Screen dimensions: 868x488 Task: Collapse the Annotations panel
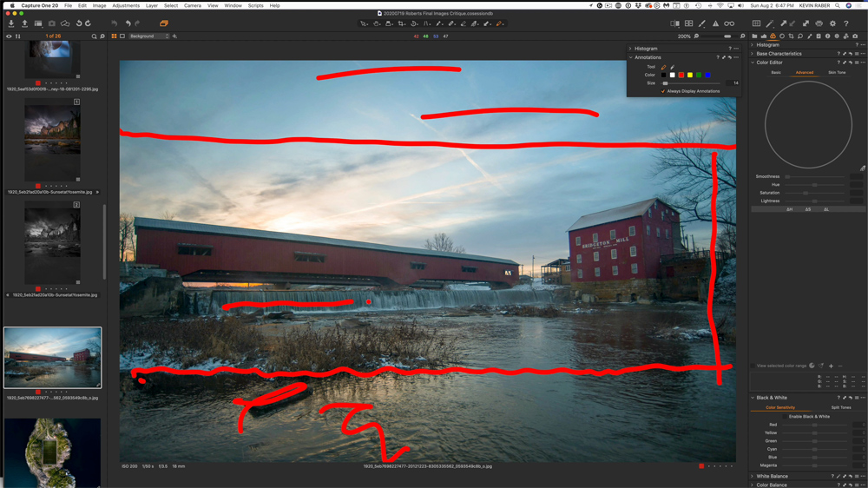coord(631,57)
